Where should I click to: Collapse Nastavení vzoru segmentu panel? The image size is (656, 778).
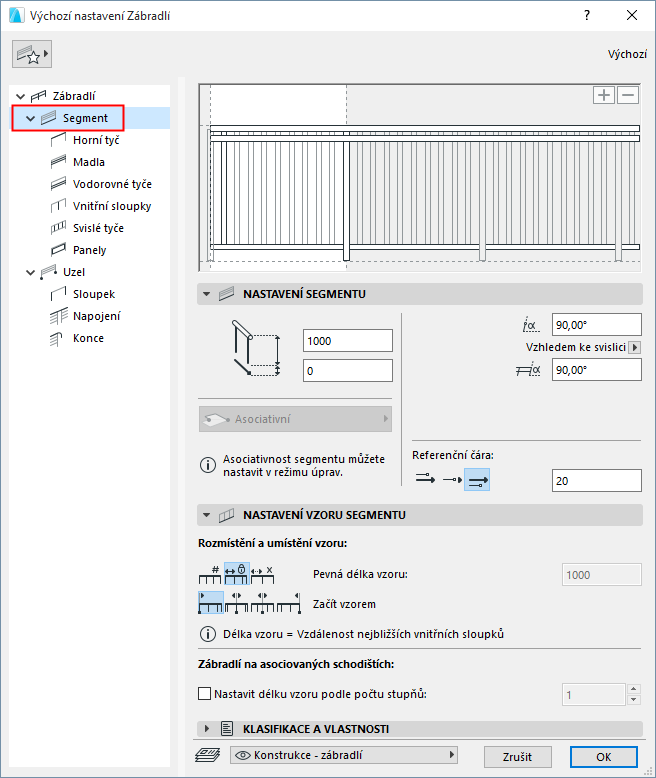(206, 515)
